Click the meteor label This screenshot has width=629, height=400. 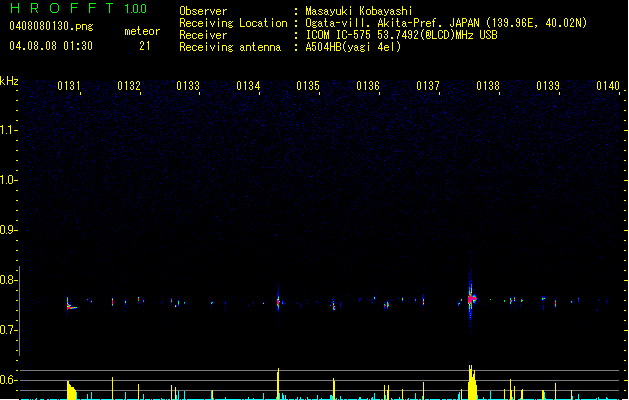[x=142, y=31]
